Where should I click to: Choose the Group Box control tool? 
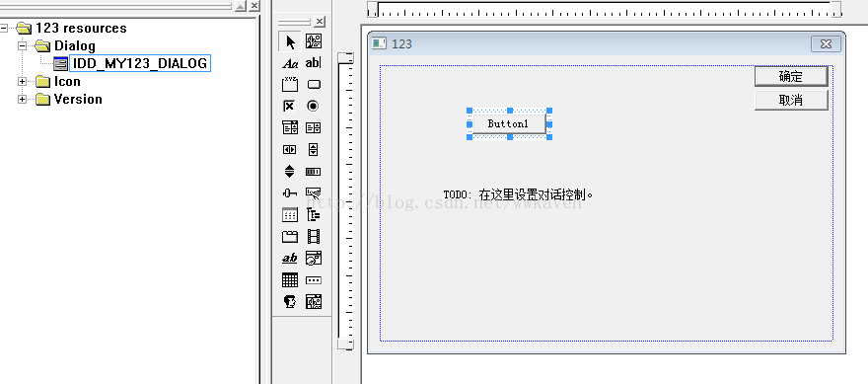click(290, 85)
